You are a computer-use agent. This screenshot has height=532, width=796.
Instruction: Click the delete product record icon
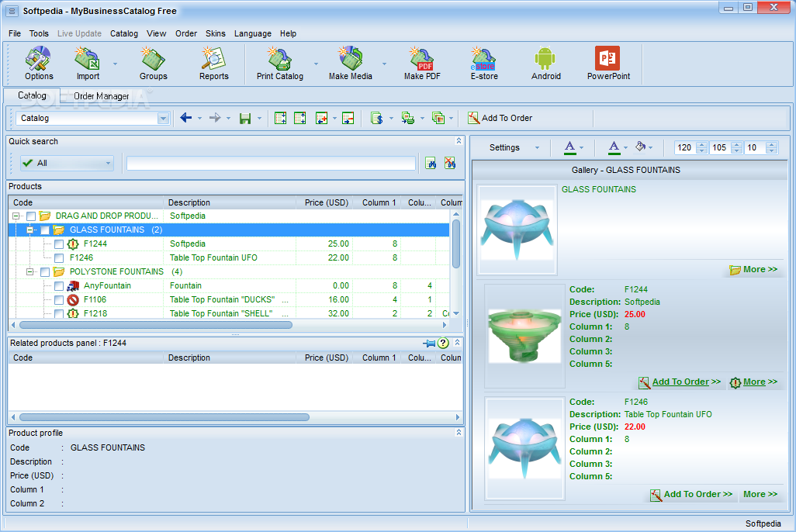(x=348, y=119)
